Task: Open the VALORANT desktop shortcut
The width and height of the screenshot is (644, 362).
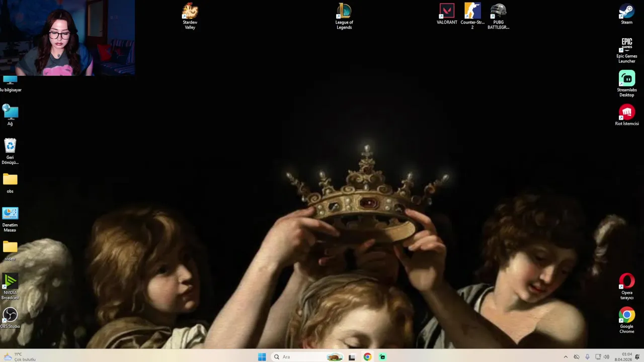Action: coord(447,14)
